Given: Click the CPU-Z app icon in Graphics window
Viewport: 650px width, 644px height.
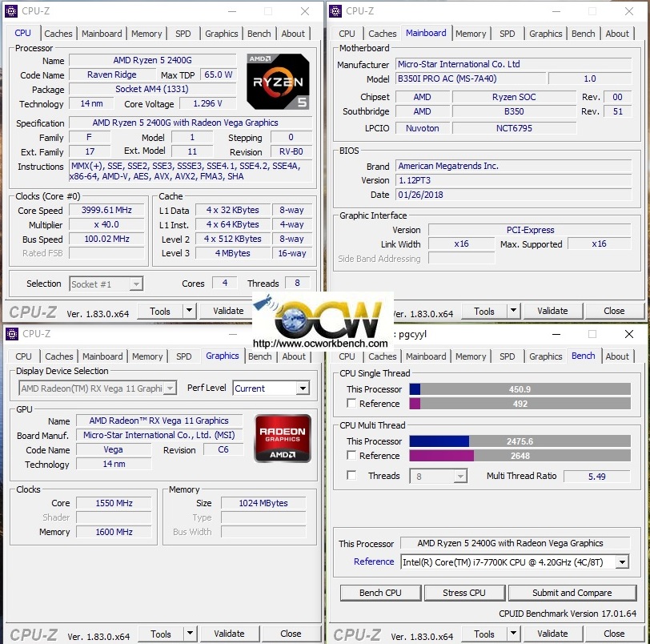Looking at the screenshot, I should pyautogui.click(x=11, y=334).
